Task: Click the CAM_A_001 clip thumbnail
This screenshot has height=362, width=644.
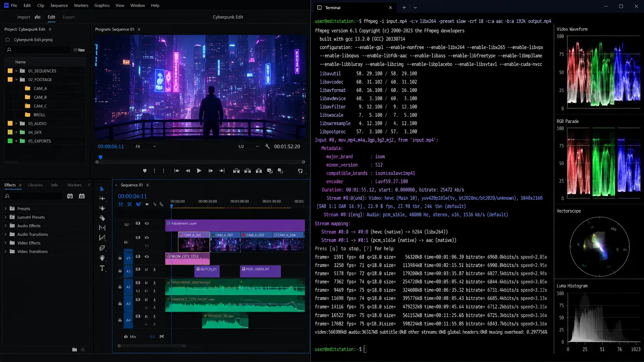Action: (x=194, y=245)
